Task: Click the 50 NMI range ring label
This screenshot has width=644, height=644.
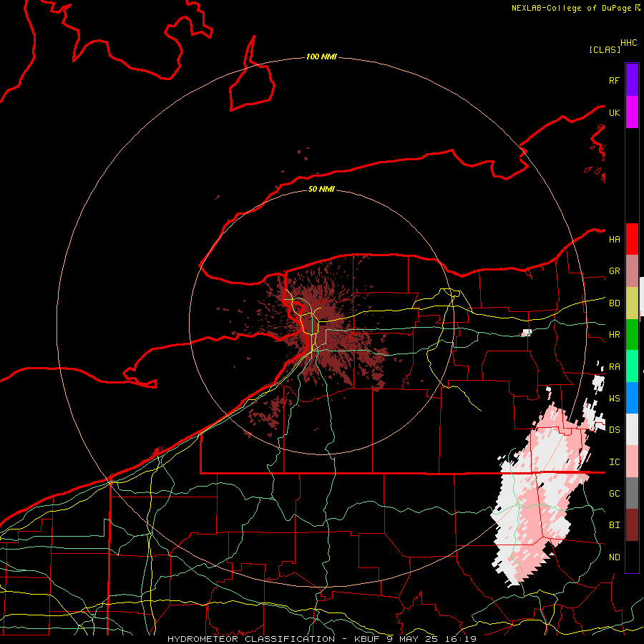Action: pyautogui.click(x=321, y=189)
